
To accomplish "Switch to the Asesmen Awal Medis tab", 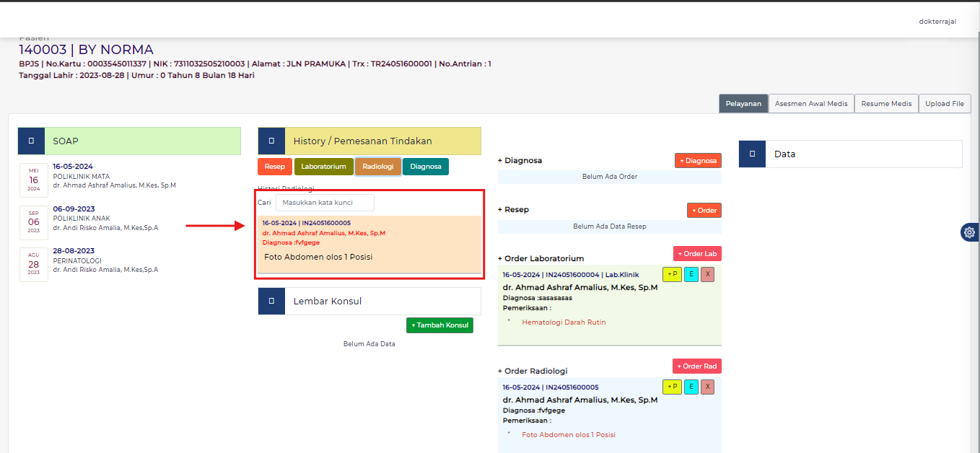I will point(811,104).
